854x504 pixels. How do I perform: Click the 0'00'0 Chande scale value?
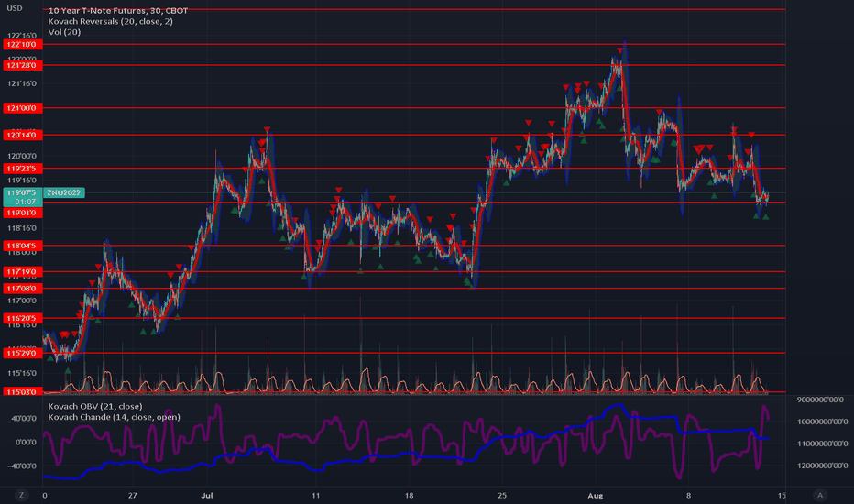(x=27, y=442)
